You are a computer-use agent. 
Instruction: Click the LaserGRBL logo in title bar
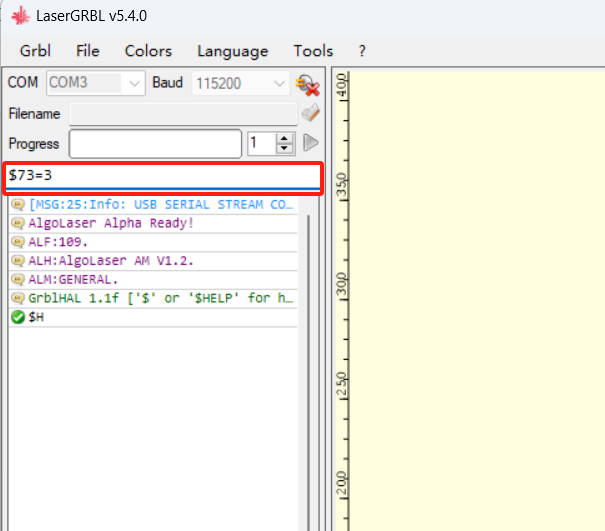point(20,16)
